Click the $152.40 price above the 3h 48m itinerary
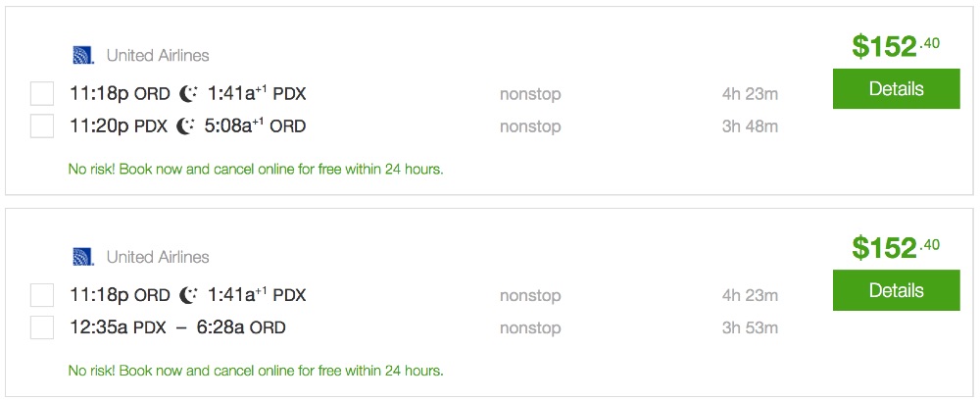The width and height of the screenshot is (980, 401). 895,46
